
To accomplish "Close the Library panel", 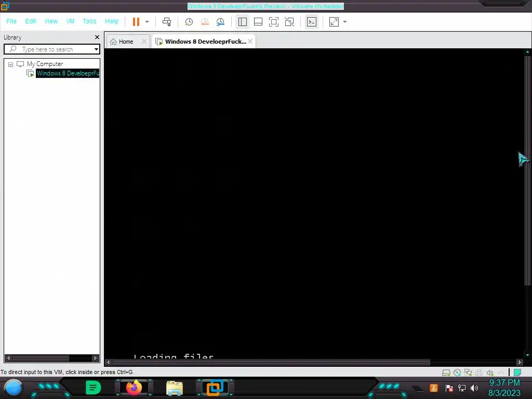I will pyautogui.click(x=97, y=37).
